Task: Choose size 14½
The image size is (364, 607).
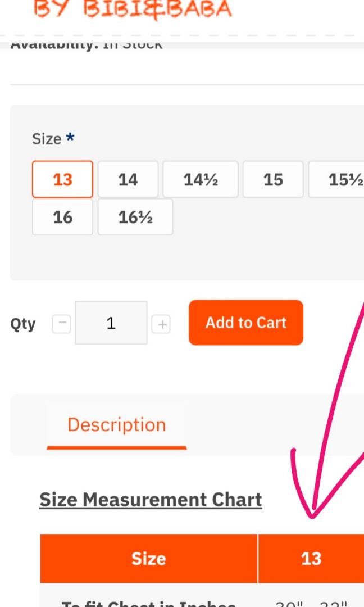Action: tap(201, 179)
